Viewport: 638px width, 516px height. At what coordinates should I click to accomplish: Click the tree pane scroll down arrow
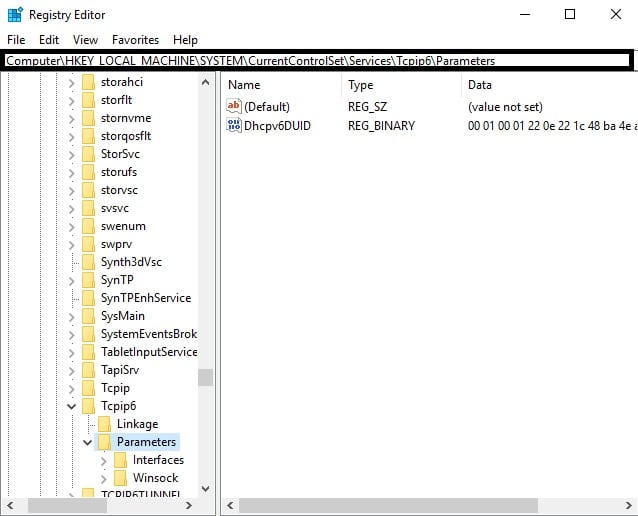(x=205, y=489)
